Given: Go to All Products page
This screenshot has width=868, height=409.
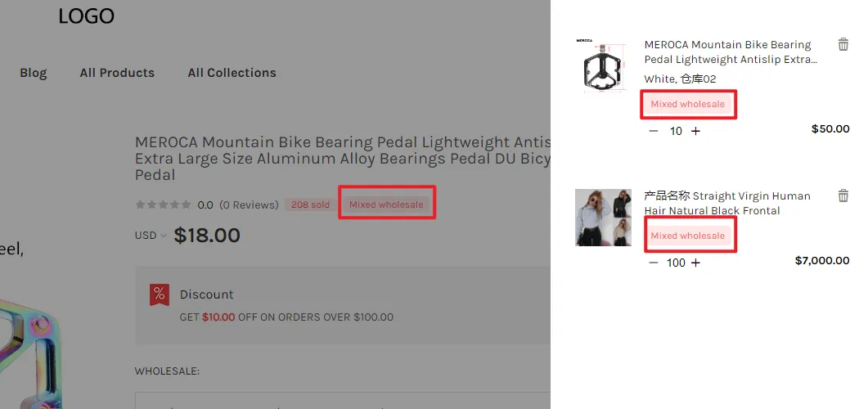Looking at the screenshot, I should pyautogui.click(x=117, y=73).
